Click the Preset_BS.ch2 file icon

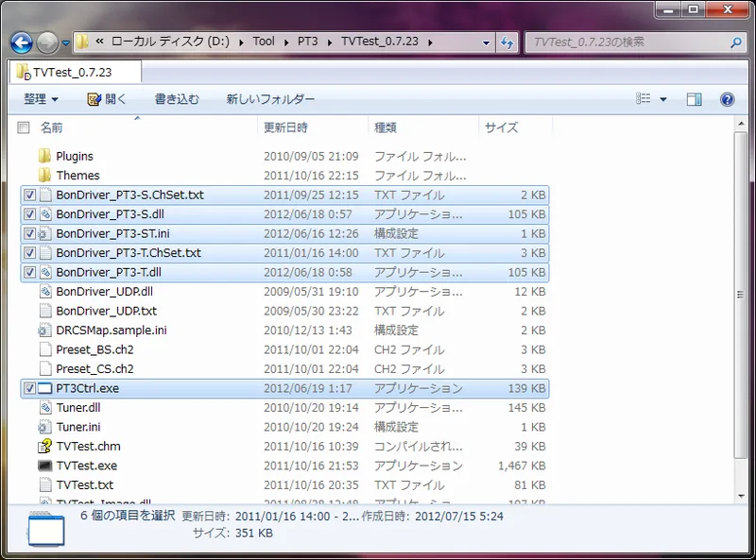pyautogui.click(x=45, y=349)
